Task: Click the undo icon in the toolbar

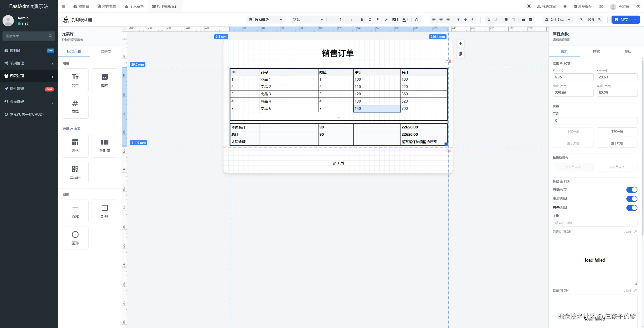Action: click(x=488, y=20)
